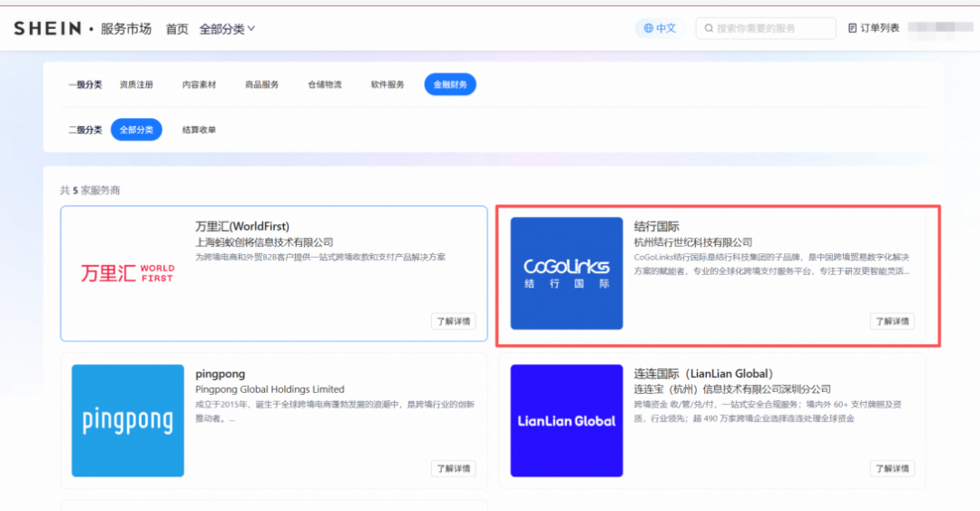This screenshot has height=511, width=980.
Task: Open the CoGoLinks 结行国际 logo thumbnail
Action: point(566,273)
